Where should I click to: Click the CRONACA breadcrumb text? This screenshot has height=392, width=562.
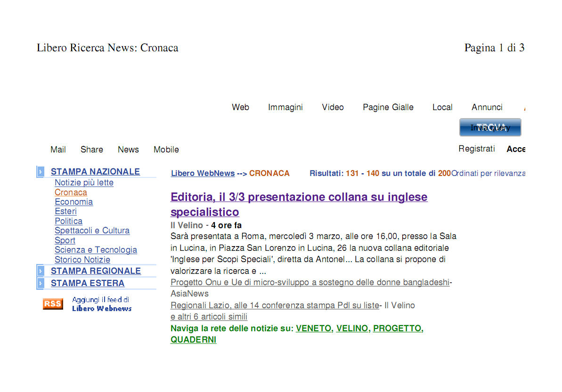point(269,173)
